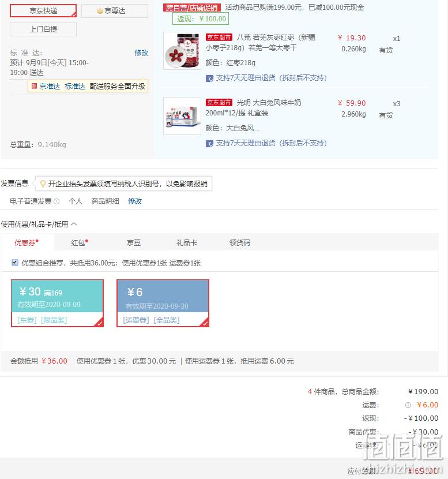Click the red icon in delivery upgrade notice

(34, 86)
